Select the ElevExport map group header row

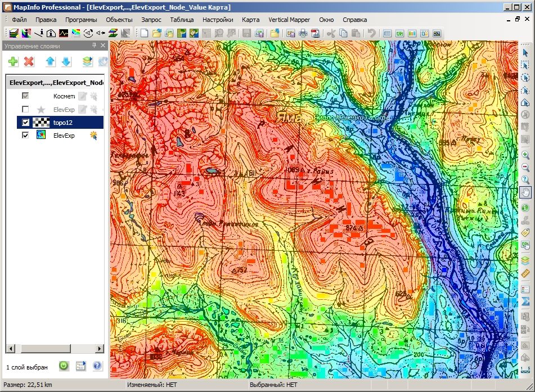(55, 83)
